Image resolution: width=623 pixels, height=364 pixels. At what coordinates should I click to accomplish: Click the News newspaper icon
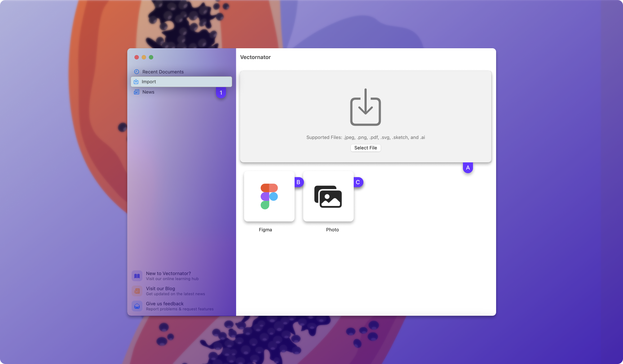(137, 92)
